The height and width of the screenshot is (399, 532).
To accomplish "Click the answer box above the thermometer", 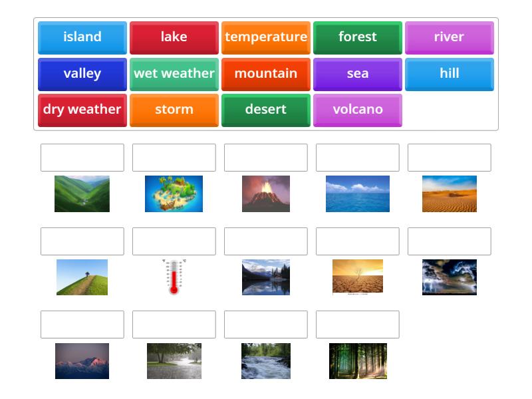I will point(174,241).
